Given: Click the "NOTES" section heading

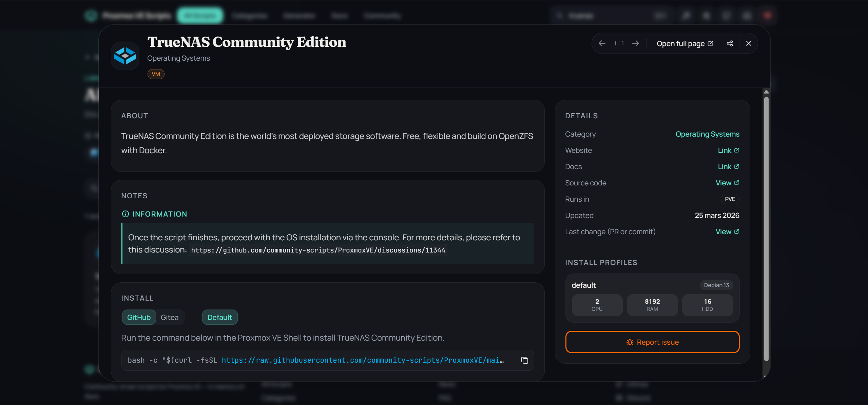Looking at the screenshot, I should coord(134,196).
